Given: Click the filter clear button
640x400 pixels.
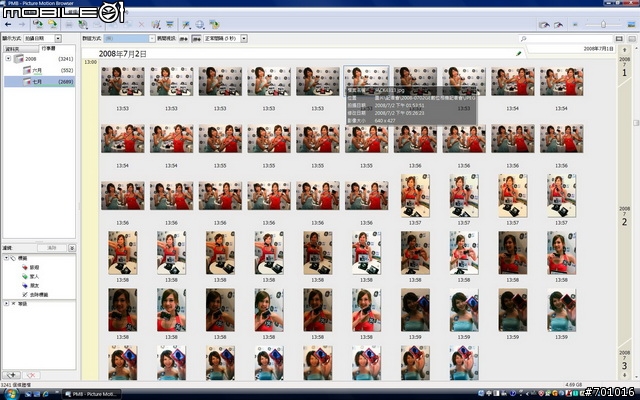Looking at the screenshot, I should [52, 248].
